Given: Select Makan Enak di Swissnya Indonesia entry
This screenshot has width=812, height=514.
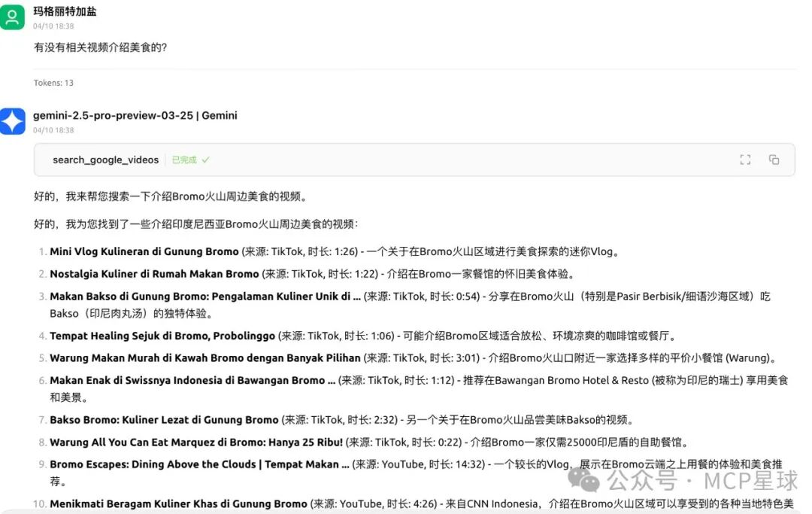Looking at the screenshot, I should (192, 380).
